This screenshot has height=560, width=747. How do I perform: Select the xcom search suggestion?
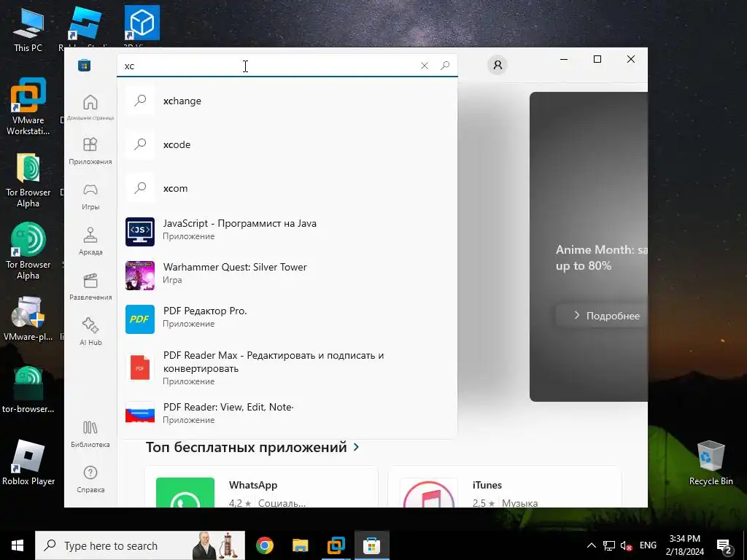point(287,188)
